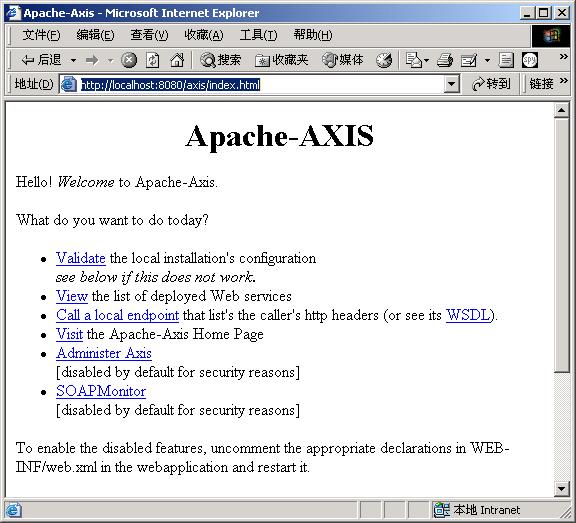Stop page loading with the Stop icon
Screen dimensions: 576x523
tap(129, 60)
